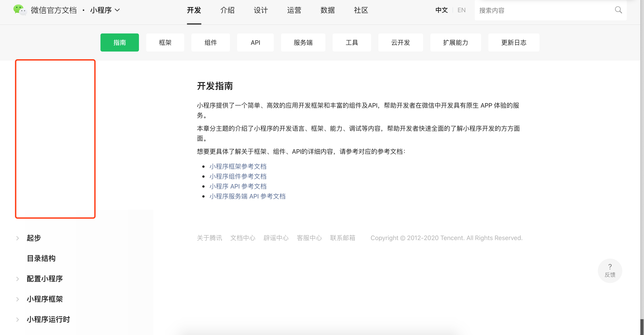Switch to the 更新日志 tab
The height and width of the screenshot is (335, 644).
pos(513,42)
